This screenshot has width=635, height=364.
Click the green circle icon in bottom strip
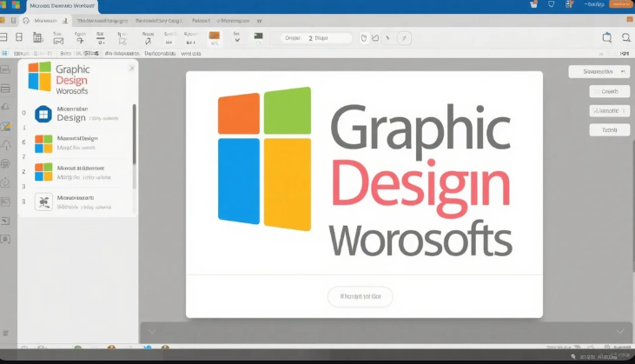pyautogui.click(x=78, y=347)
